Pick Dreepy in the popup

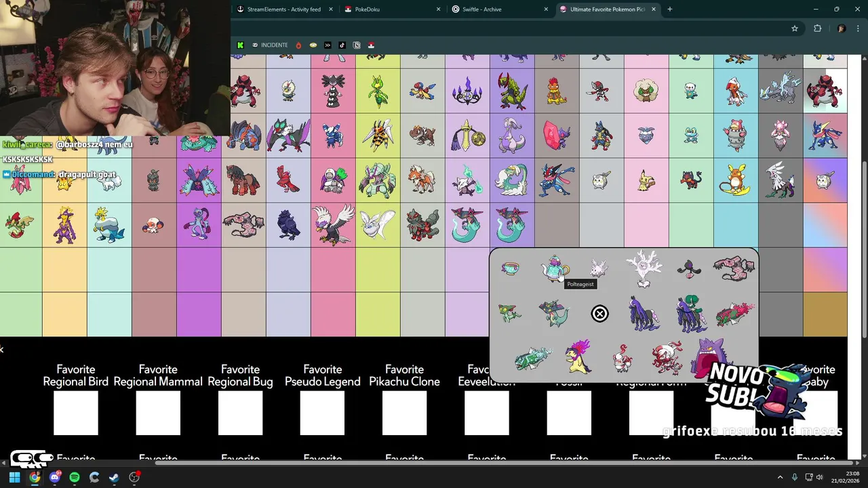tap(510, 314)
